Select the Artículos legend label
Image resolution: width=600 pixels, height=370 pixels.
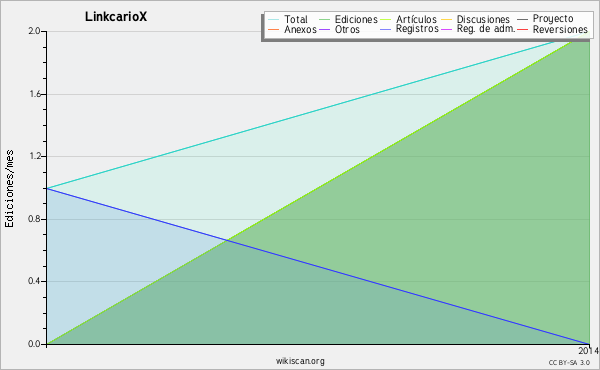click(416, 19)
